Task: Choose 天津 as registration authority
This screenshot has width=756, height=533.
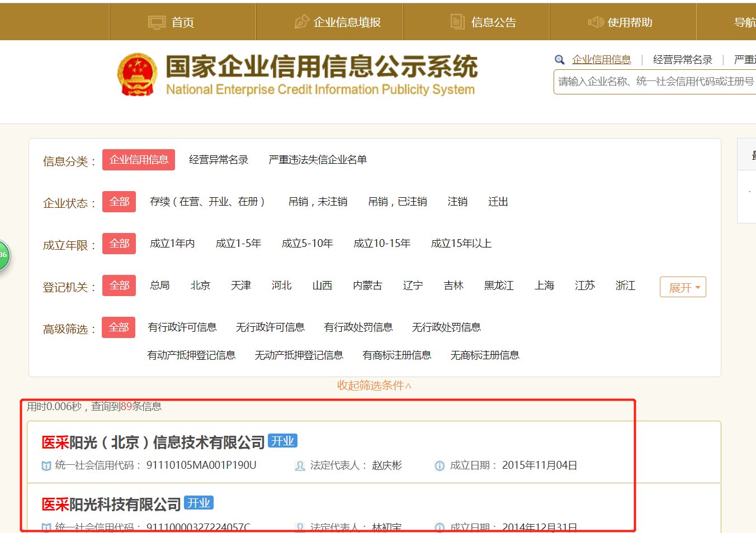Action: pyautogui.click(x=241, y=285)
